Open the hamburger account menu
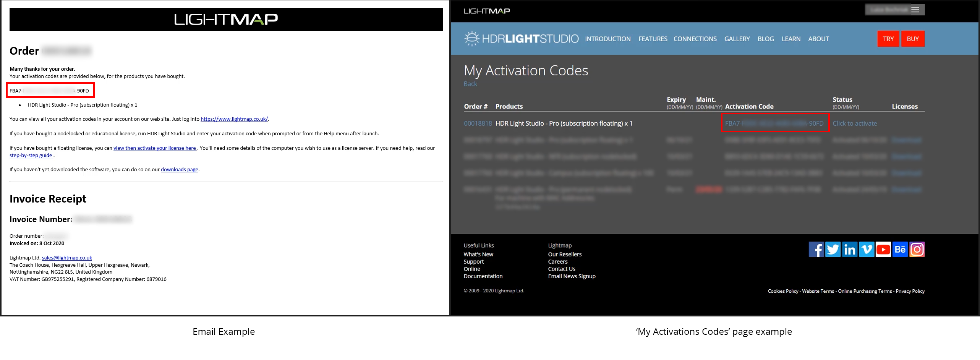Viewport: 980px width, 360px height. click(x=915, y=10)
